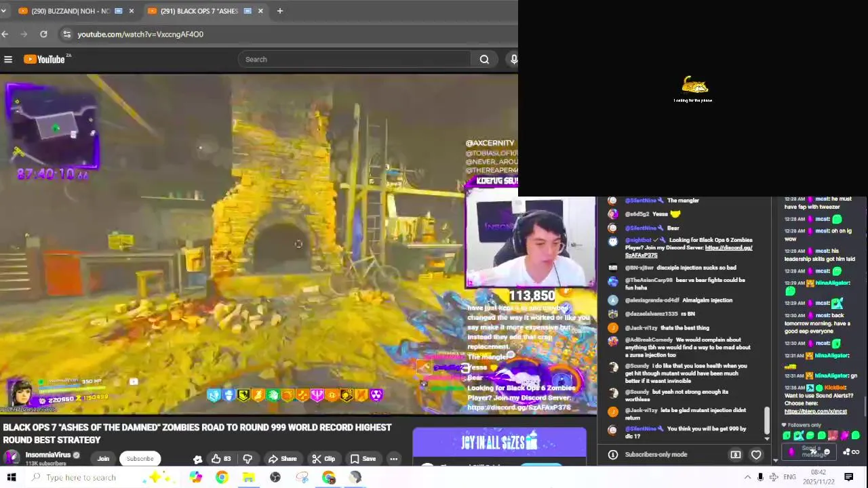Viewport: 868px width, 488px height.
Task: Subscribe to InsomniaVirus channel
Action: [x=140, y=459]
